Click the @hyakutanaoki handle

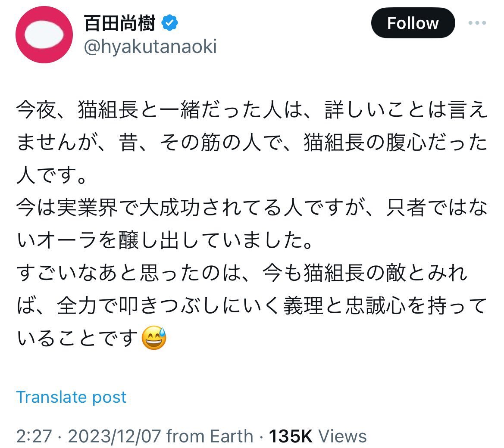click(150, 47)
